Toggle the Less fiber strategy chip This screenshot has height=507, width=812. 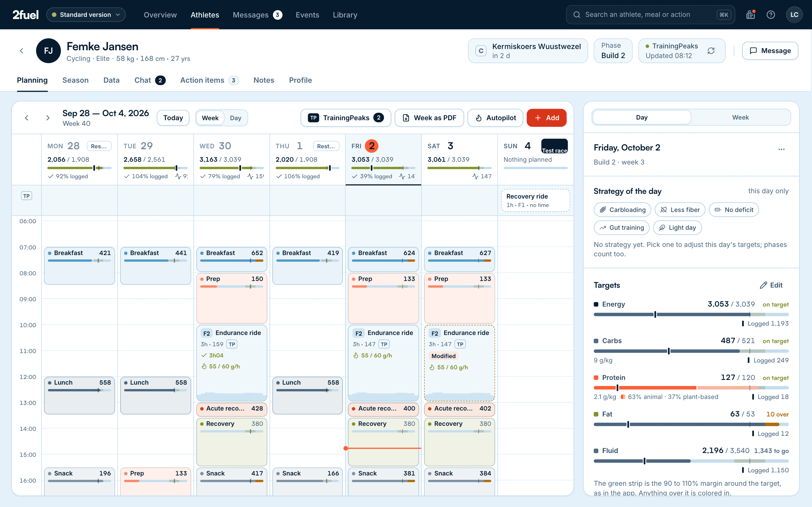coord(680,209)
